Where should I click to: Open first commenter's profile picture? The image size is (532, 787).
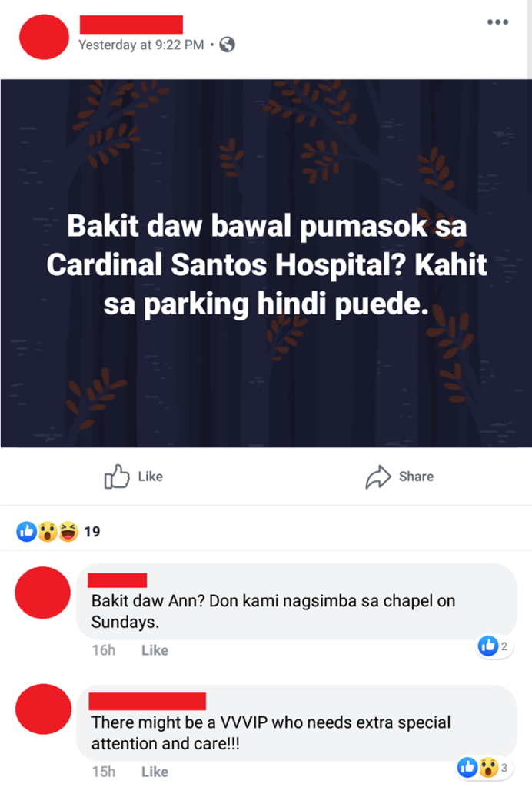pos(42,593)
